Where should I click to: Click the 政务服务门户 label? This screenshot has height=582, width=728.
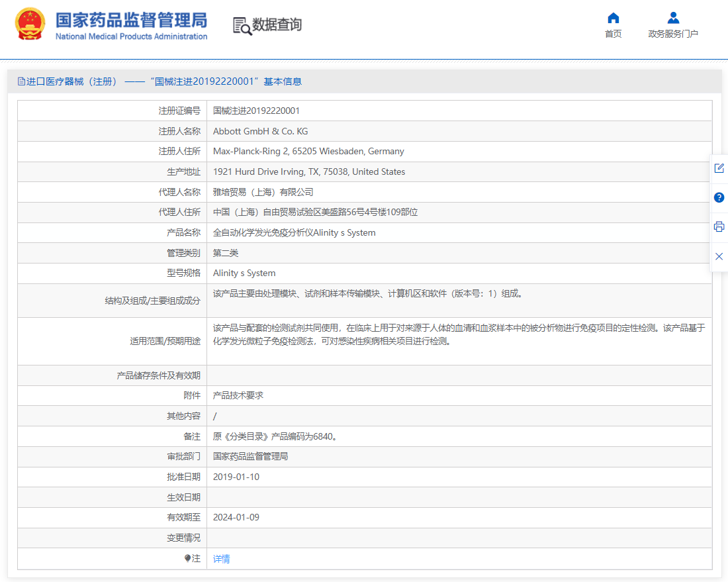[673, 34]
